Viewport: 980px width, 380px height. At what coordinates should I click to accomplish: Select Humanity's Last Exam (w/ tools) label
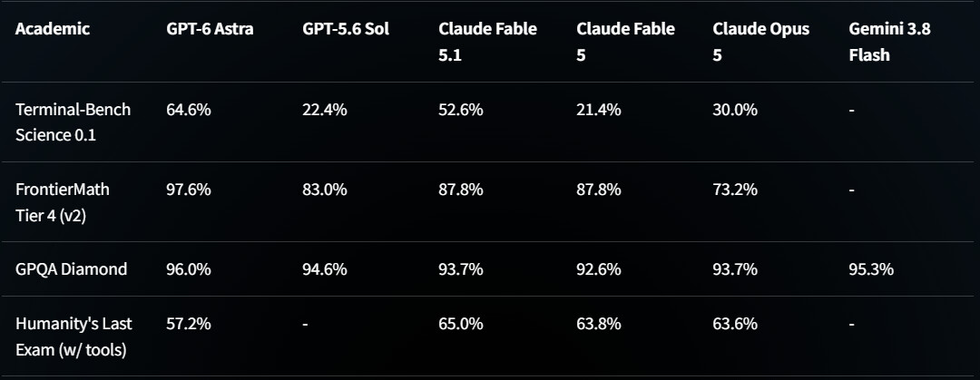[73, 336]
